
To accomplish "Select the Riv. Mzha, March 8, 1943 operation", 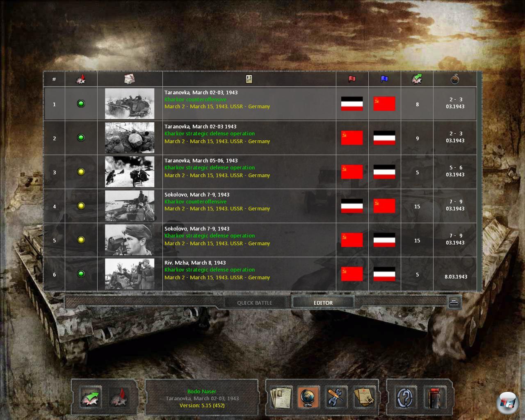I will click(195, 262).
